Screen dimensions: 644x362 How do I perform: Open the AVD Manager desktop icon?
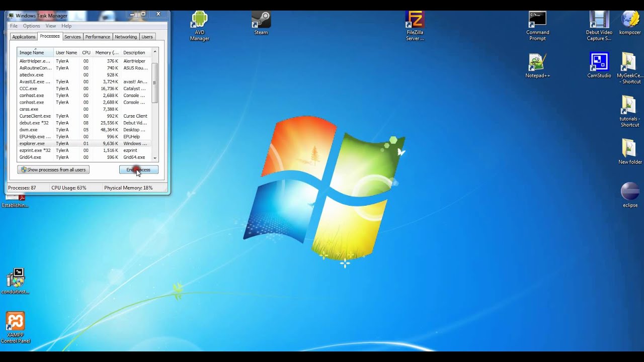click(199, 26)
